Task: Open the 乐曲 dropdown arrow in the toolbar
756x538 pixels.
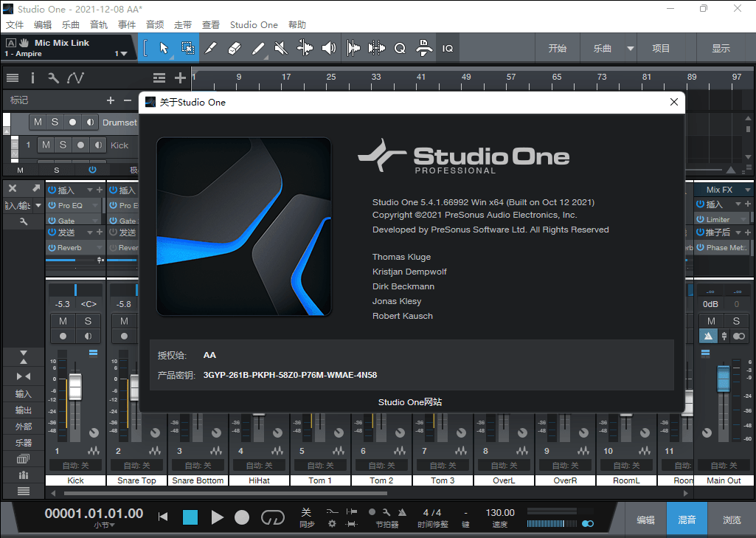Action: point(630,48)
